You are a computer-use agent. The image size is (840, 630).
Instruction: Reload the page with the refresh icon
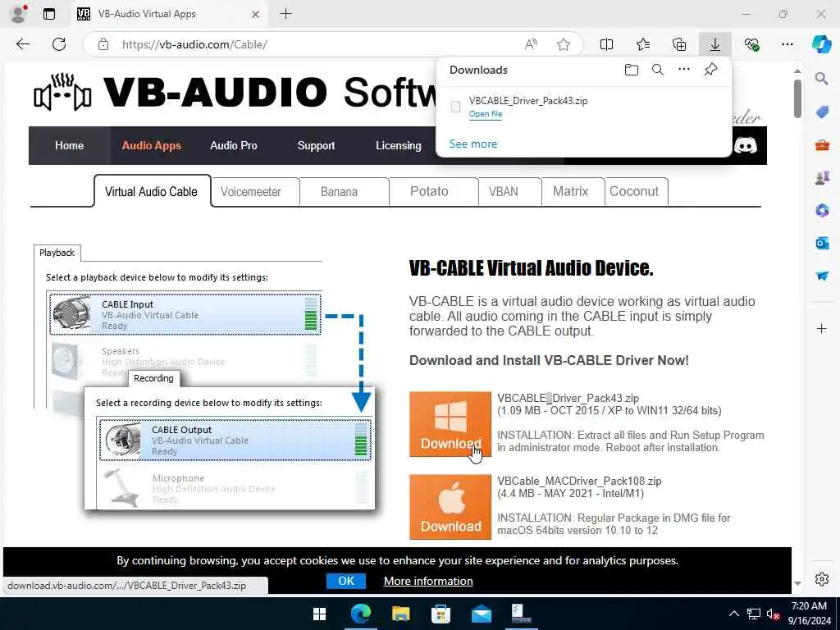tap(59, 44)
